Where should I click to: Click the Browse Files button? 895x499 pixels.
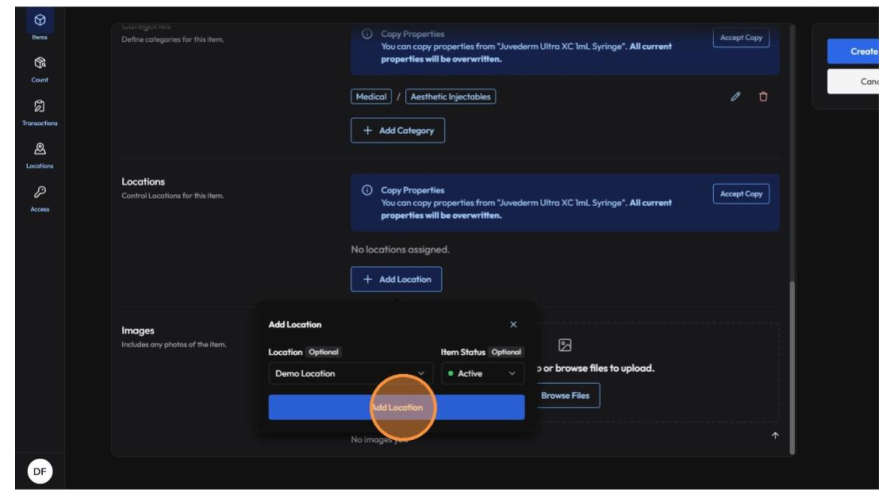[x=565, y=395]
